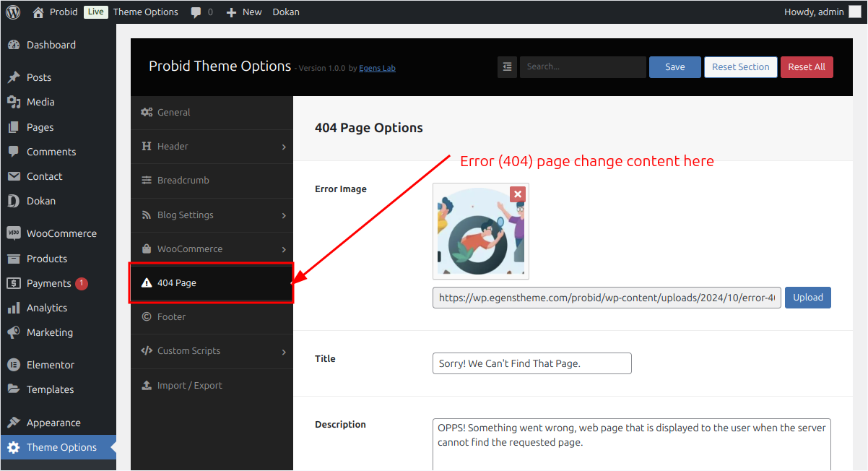Open the Appearance menu in the sidebar
Viewport: 868px width, 471px height.
58,423
